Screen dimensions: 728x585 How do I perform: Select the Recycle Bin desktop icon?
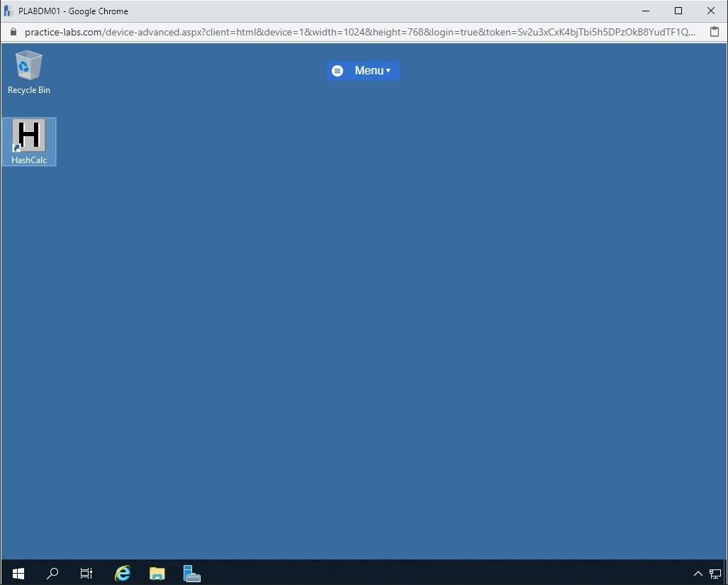click(28, 65)
